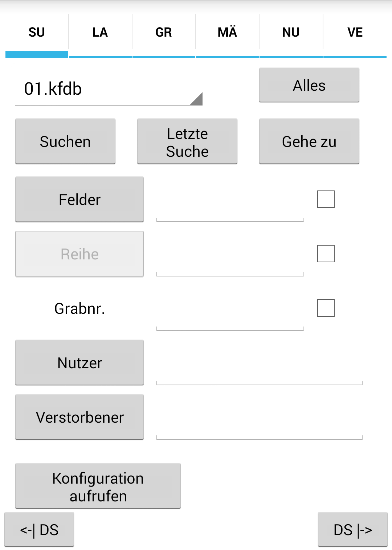This screenshot has height=550, width=392.
Task: Select the SU tab
Action: coord(37,32)
